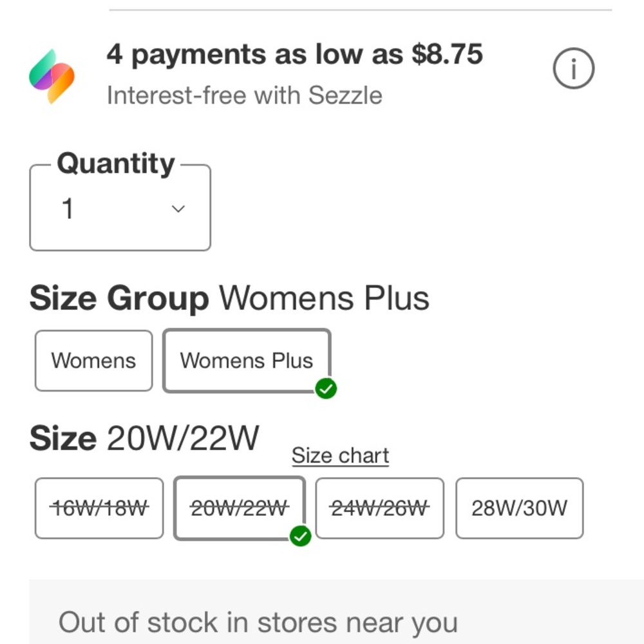Click the Quantity dropdown chevron arrow
Screen dimensions: 644x644
click(178, 209)
